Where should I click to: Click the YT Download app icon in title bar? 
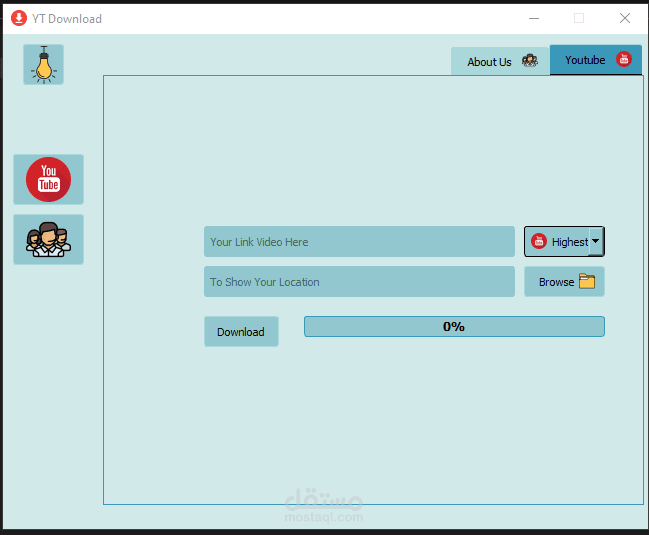19,18
